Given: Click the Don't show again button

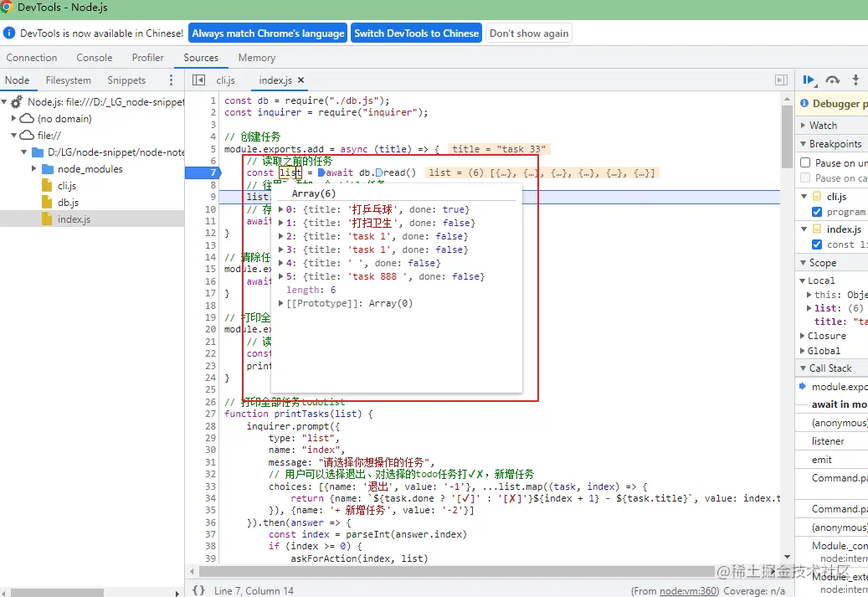Looking at the screenshot, I should [528, 33].
